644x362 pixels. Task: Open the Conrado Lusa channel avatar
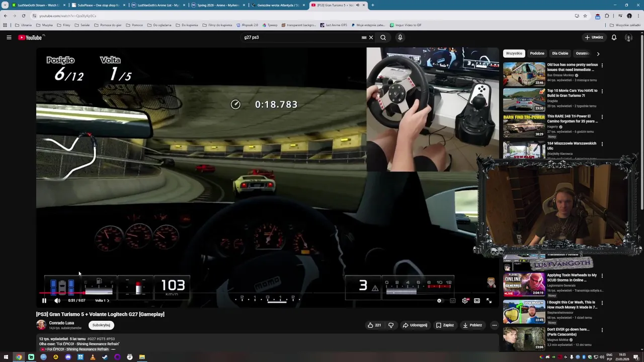point(41,325)
